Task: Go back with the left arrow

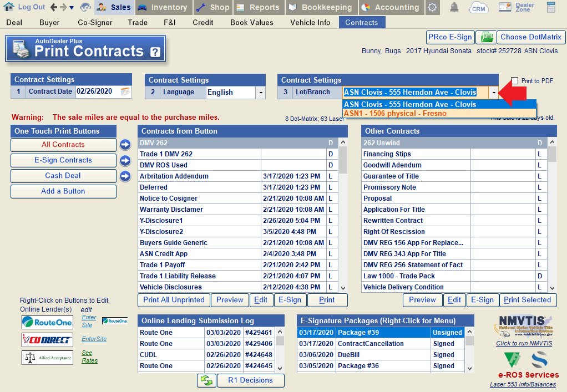Action: click(x=54, y=7)
